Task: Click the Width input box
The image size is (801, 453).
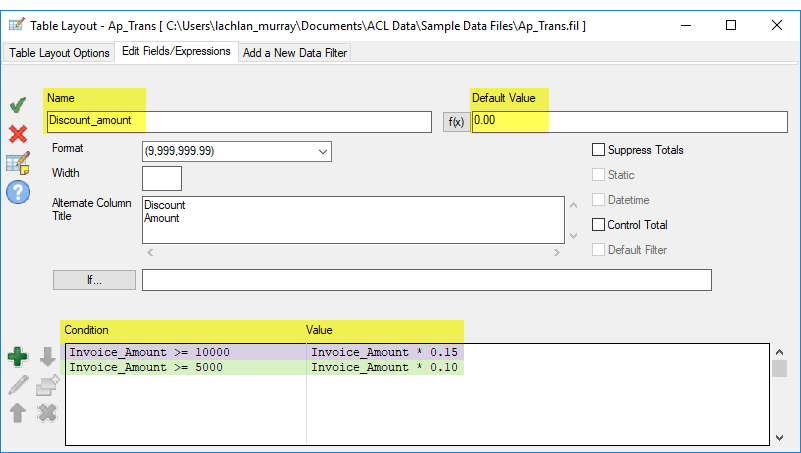Action: 162,179
